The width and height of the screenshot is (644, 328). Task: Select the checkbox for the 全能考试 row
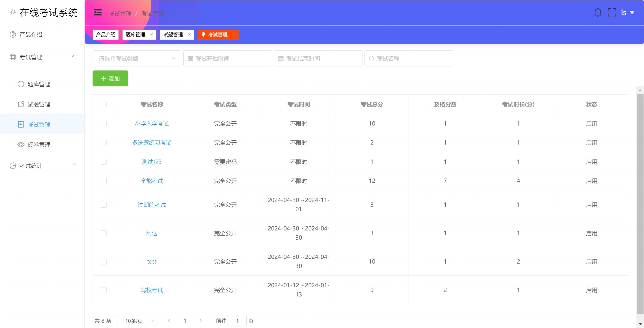[104, 181]
